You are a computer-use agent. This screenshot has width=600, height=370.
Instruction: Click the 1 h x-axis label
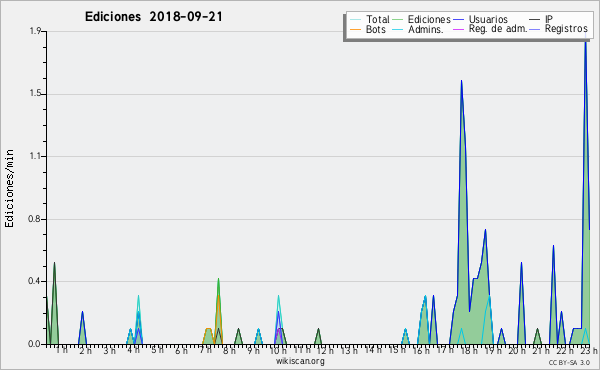tap(62, 349)
